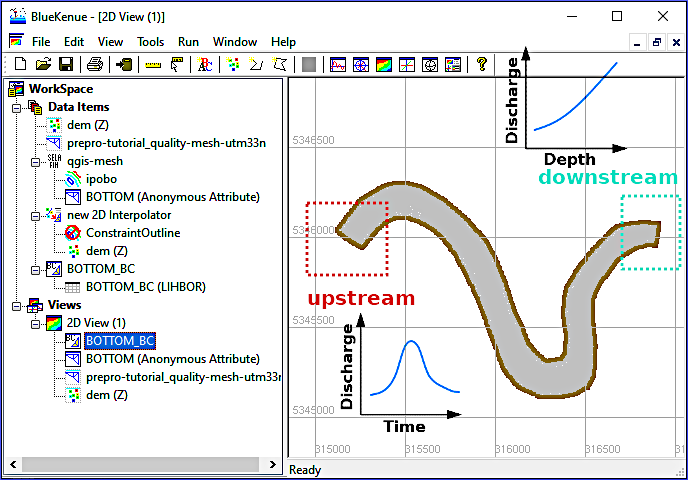Click the horizontal scrollbar thumb in workspace
Image resolution: width=688 pixels, height=480 pixels.
pos(140,464)
